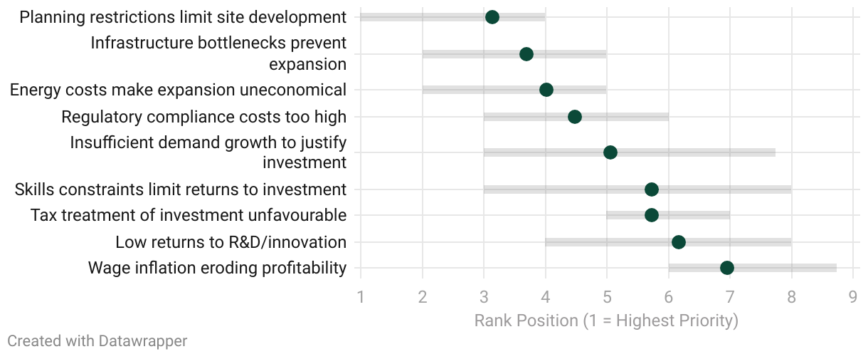Viewport: 868px width, 359px height.
Task: Select the Insufficient demand growth dot marker
Action: point(610,152)
